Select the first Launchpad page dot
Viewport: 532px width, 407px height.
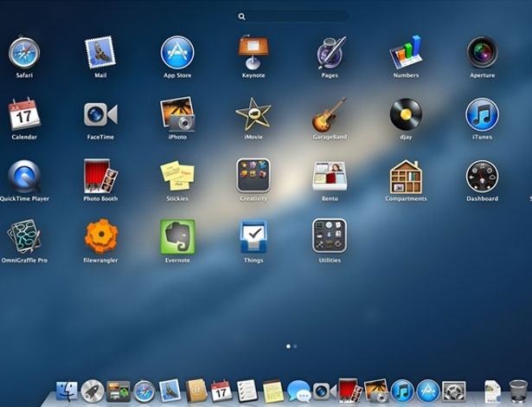288,346
